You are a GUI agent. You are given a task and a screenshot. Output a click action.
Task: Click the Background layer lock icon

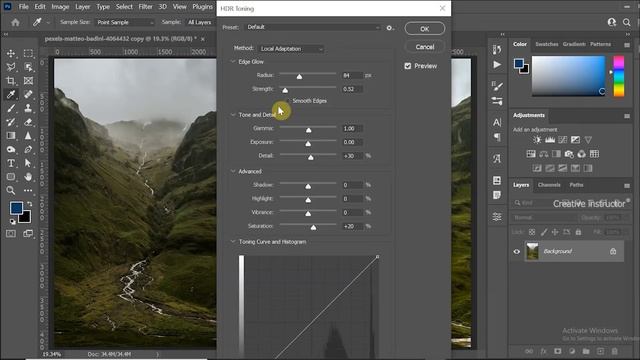tap(613, 251)
